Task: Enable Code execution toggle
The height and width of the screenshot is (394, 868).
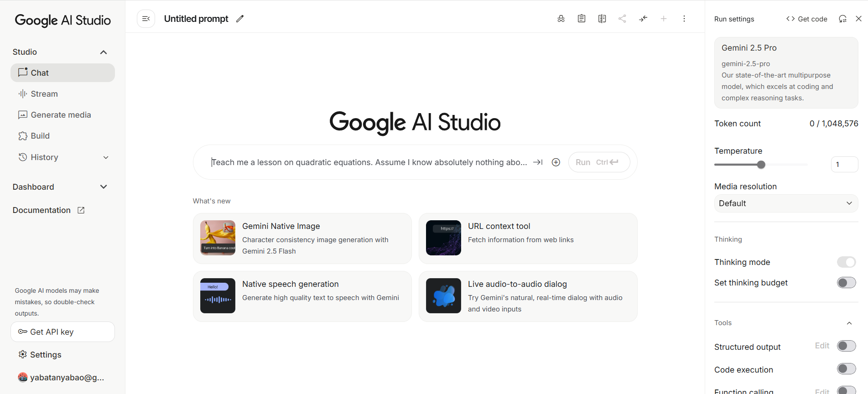Action: (846, 369)
